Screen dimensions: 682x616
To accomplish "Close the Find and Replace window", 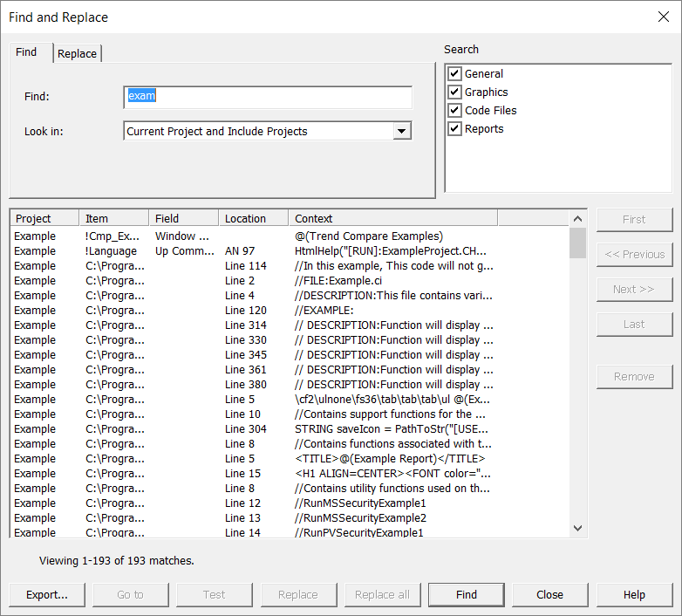I will click(661, 17).
